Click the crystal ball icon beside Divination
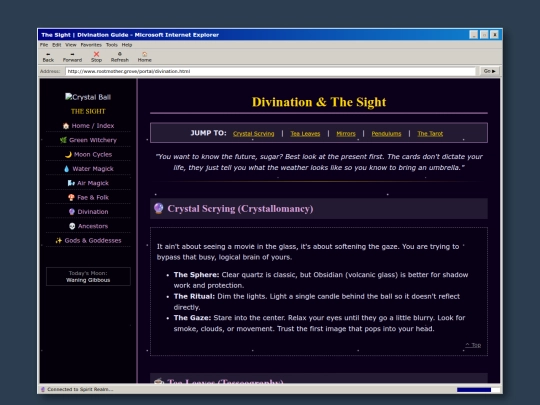 (x=72, y=212)
